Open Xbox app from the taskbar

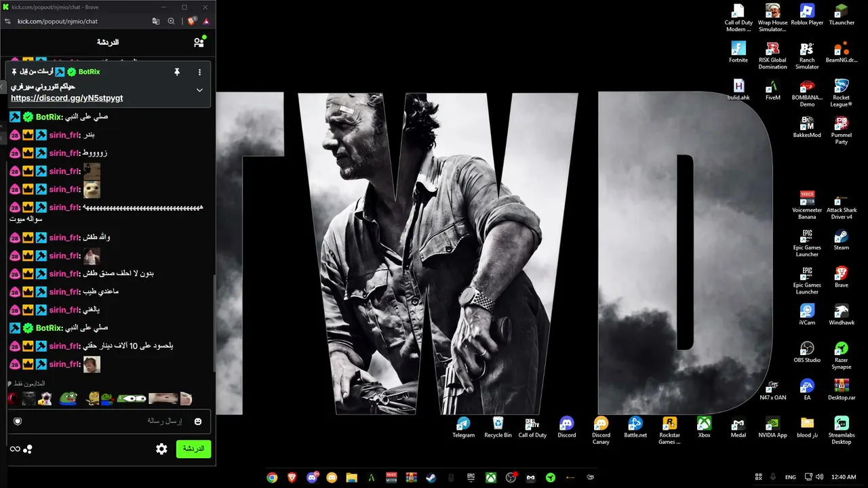(x=490, y=477)
